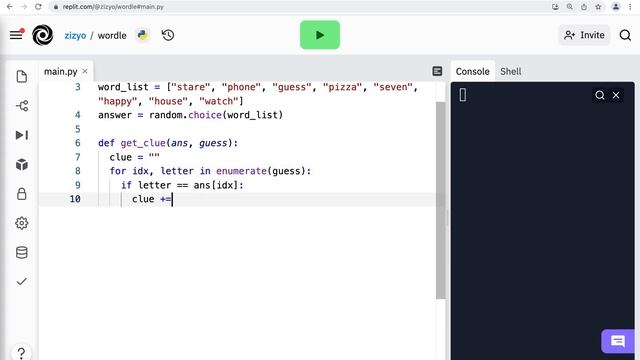Open the Debugger icon
Screen dimensions: 640x360
(x=22, y=135)
